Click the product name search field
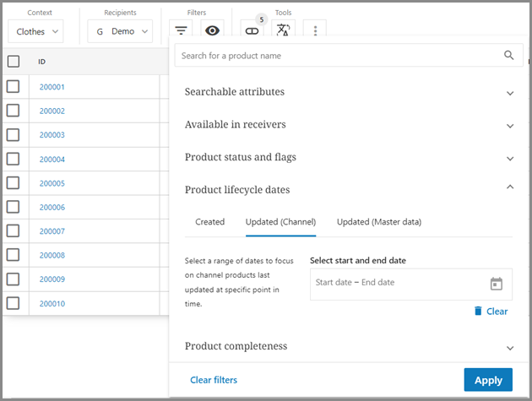Screen dimensions: 532x401 point(338,56)
